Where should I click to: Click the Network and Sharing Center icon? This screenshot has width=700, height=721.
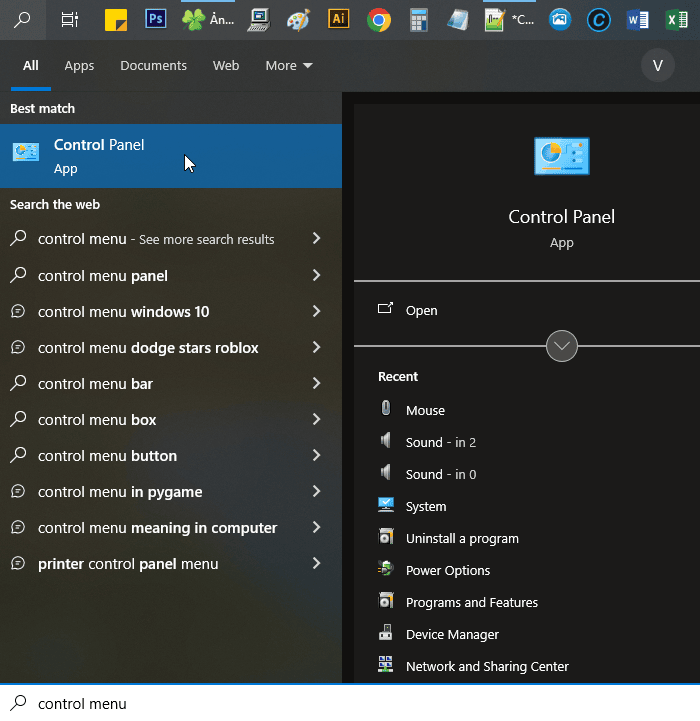[x=385, y=664]
